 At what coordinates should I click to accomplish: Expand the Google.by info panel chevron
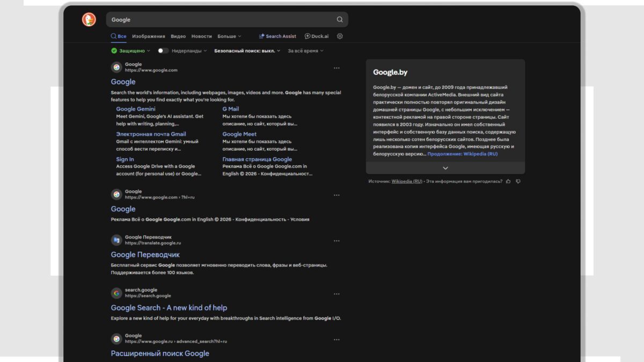(x=445, y=168)
